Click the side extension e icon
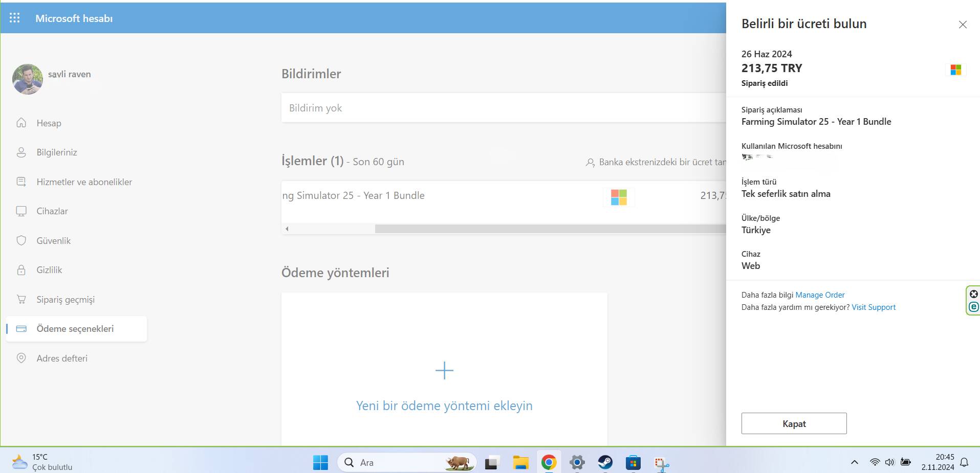Image resolution: width=980 pixels, height=473 pixels. (974, 307)
